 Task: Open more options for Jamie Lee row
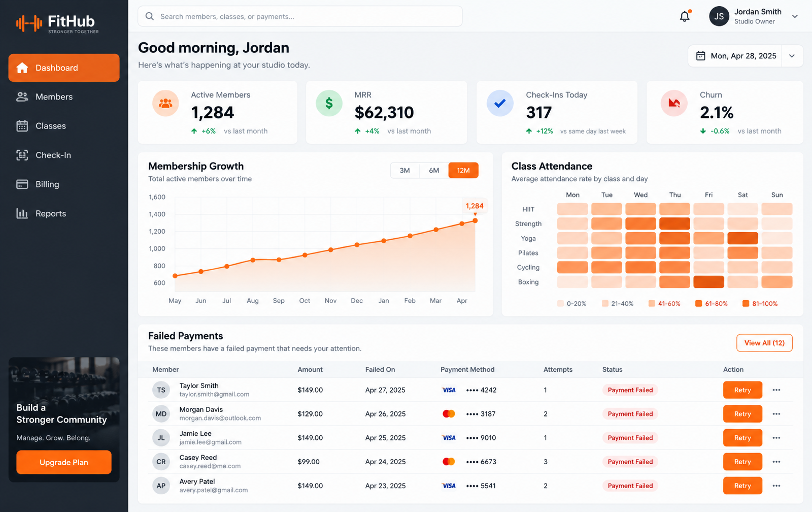776,438
